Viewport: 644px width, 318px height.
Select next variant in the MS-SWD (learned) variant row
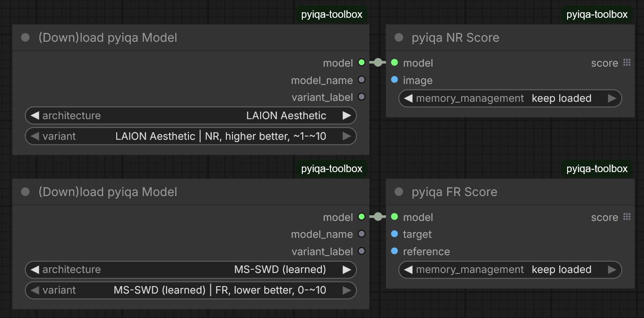pyautogui.click(x=346, y=290)
